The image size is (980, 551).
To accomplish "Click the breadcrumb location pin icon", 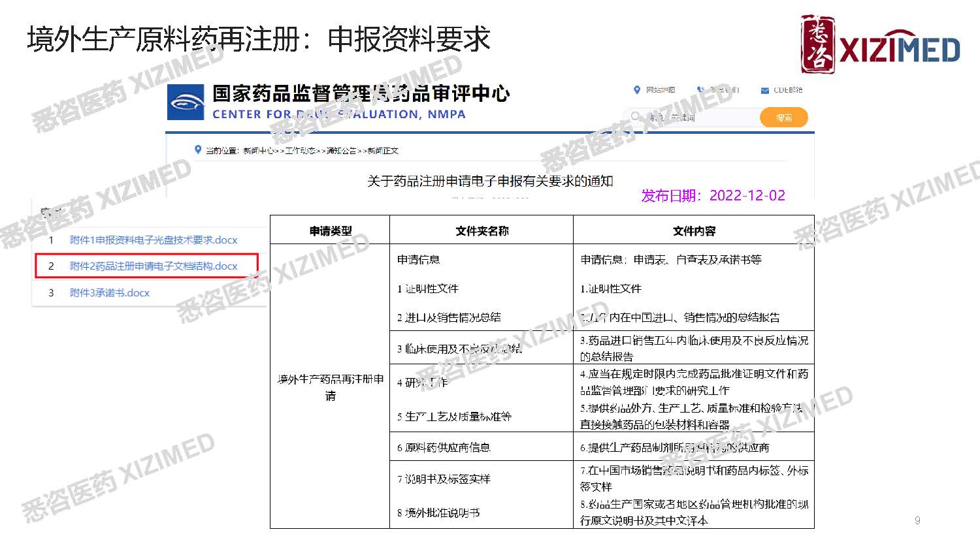I will 198,150.
